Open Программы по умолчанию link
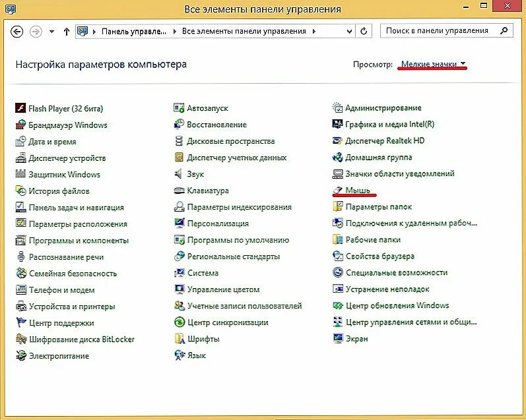 pos(238,240)
